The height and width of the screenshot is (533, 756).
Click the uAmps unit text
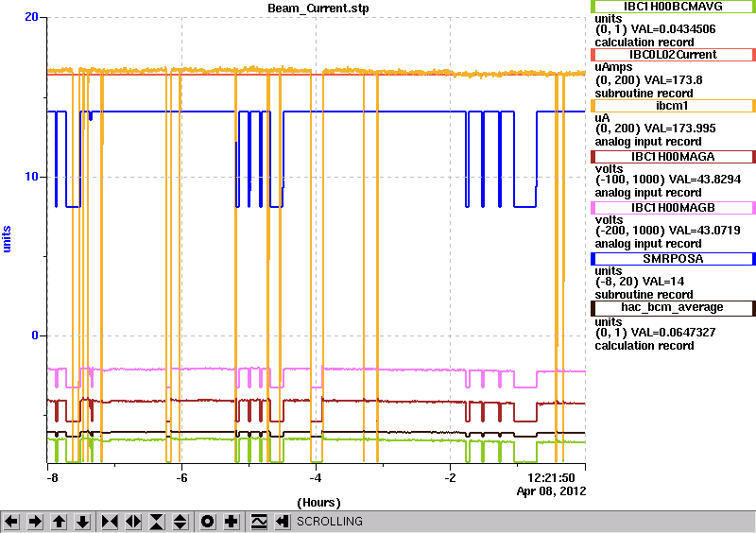coord(613,67)
